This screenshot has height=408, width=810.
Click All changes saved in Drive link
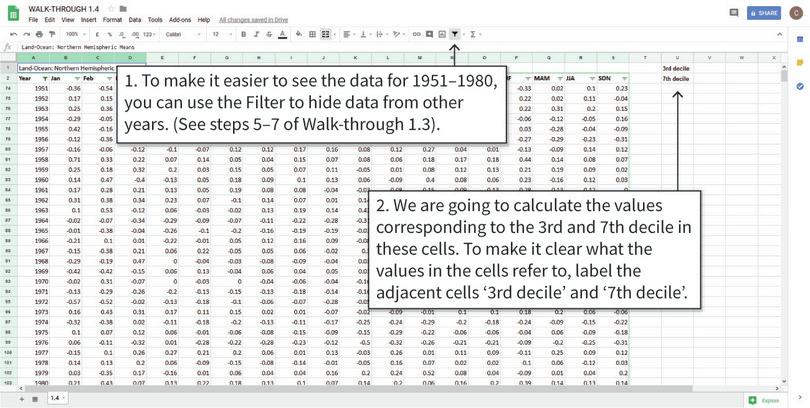[254, 20]
